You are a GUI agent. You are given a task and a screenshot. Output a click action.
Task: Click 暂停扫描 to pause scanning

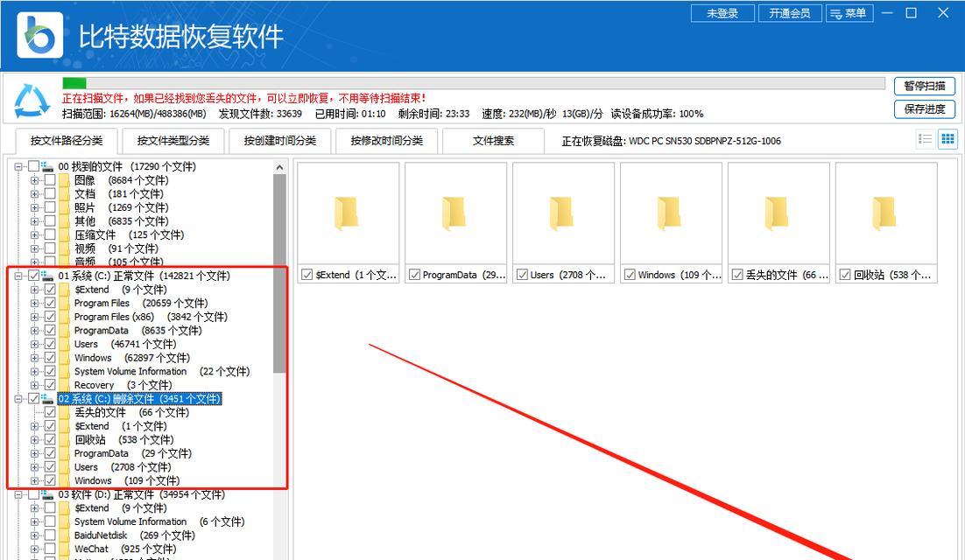tap(925, 86)
